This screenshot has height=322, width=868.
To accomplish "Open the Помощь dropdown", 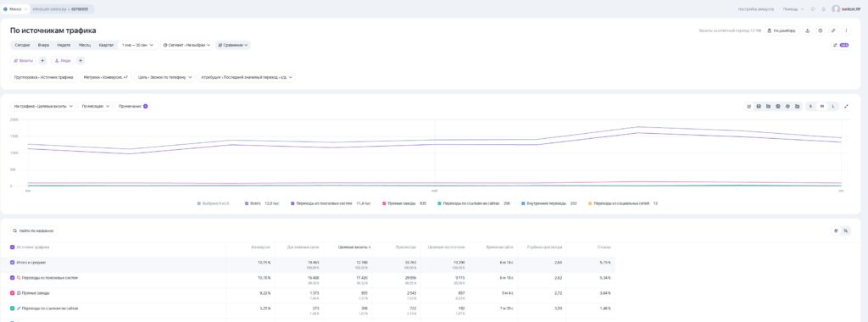I will (793, 9).
